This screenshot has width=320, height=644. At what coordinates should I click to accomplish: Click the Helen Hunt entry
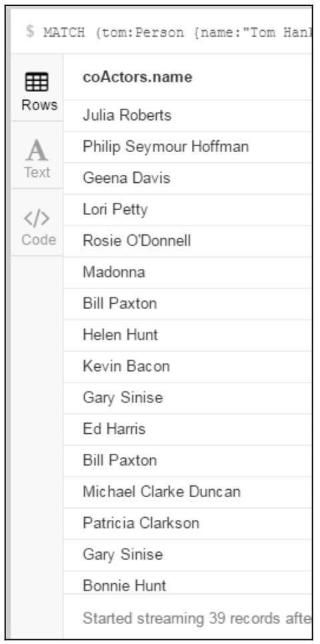point(187,335)
